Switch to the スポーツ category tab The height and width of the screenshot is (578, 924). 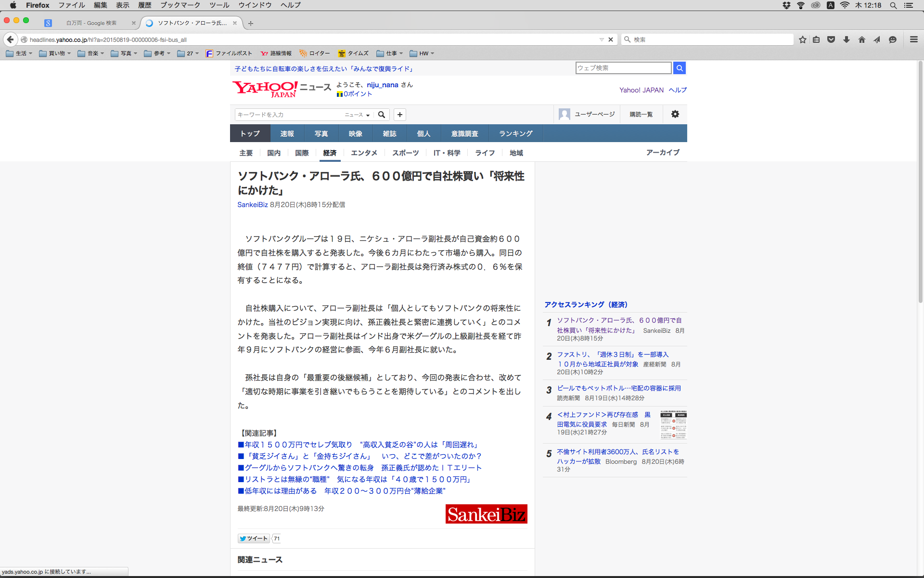coord(405,153)
